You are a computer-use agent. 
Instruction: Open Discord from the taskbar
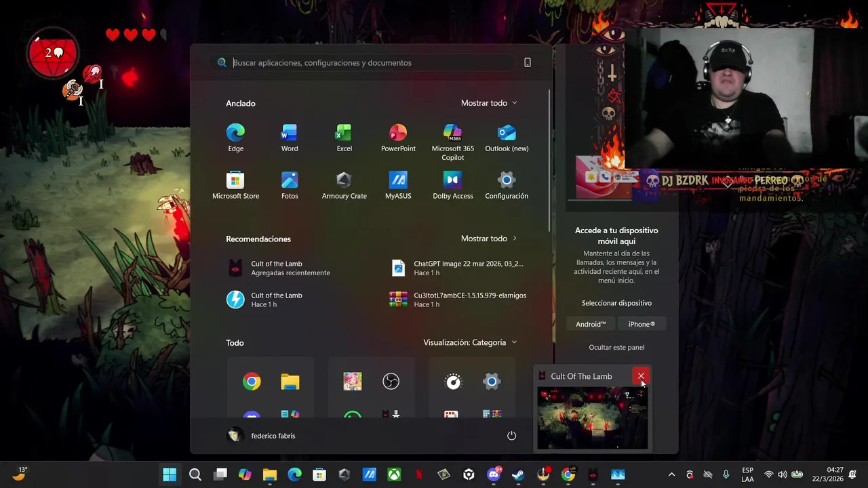(494, 474)
